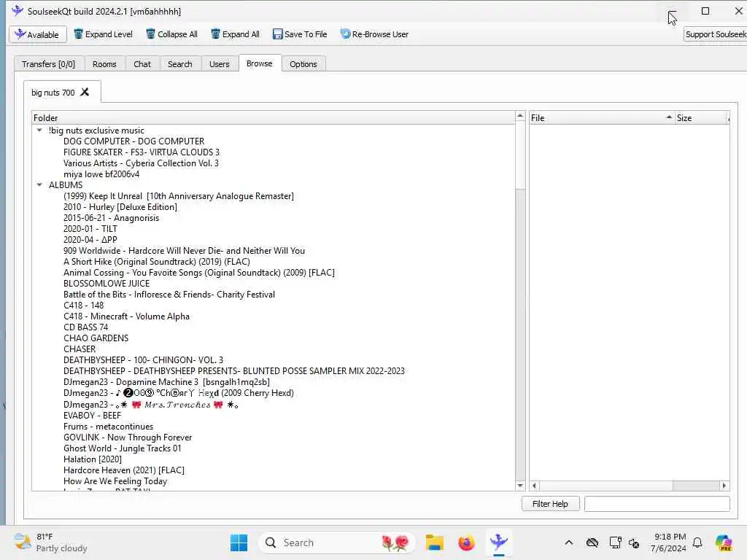Click Re-Browse User refresh icon
The image size is (747, 560).
pyautogui.click(x=345, y=34)
